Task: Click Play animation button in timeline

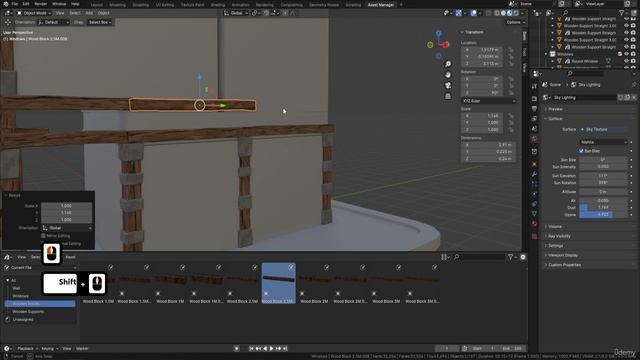Action: (x=271, y=349)
